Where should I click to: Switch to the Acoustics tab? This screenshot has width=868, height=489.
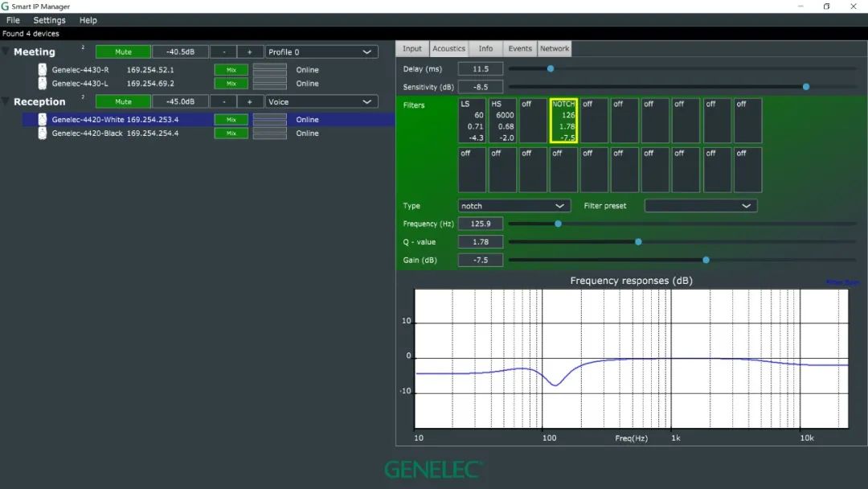448,49
